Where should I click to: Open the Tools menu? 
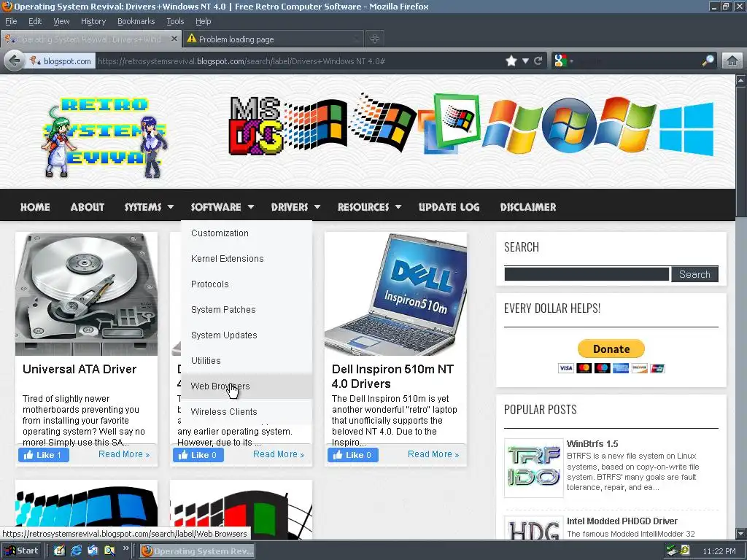tap(175, 21)
